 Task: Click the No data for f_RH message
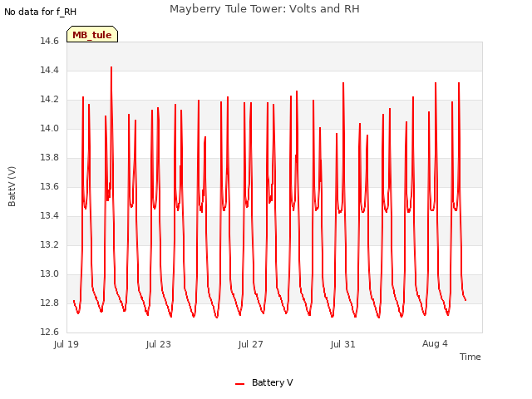point(41,12)
